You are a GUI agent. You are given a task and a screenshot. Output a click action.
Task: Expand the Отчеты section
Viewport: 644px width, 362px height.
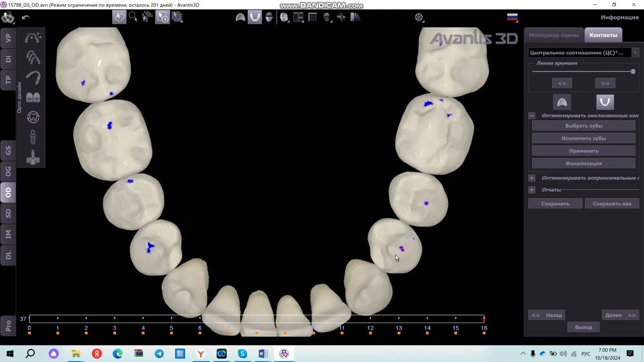(532, 190)
